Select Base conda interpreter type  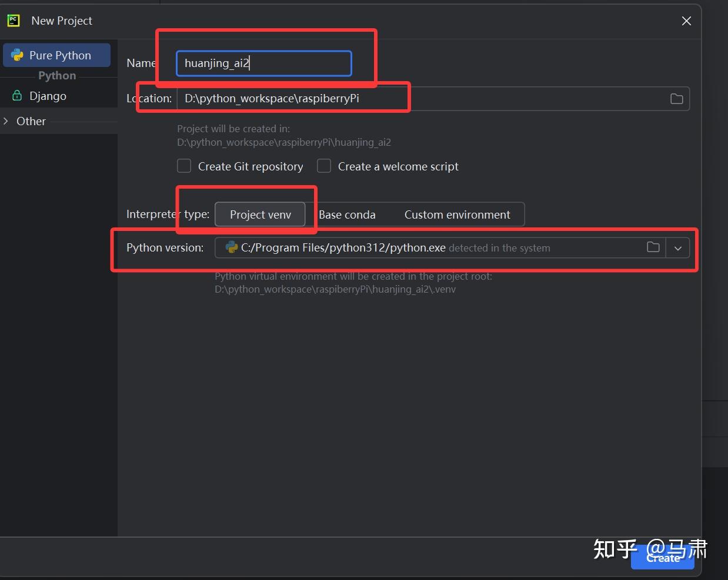tap(347, 214)
